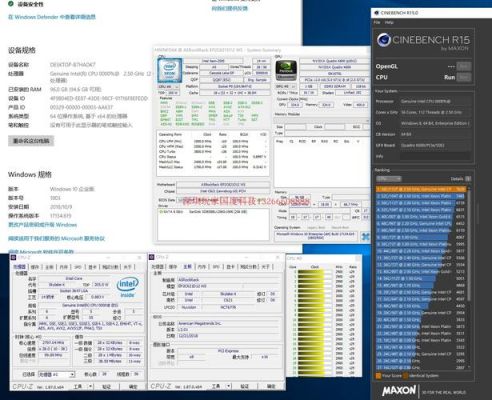Click the 验证 button in right CPU-Z
492x400 pixels.
coord(245,386)
